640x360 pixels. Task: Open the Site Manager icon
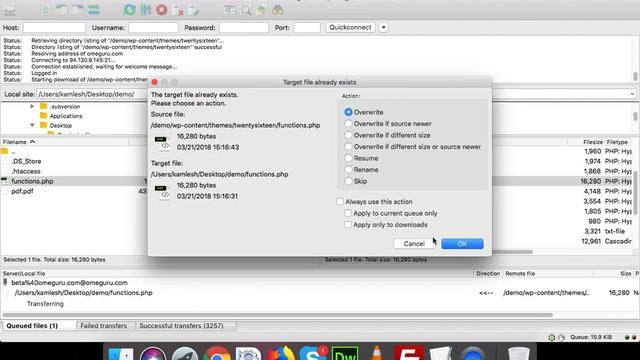click(x=9, y=10)
